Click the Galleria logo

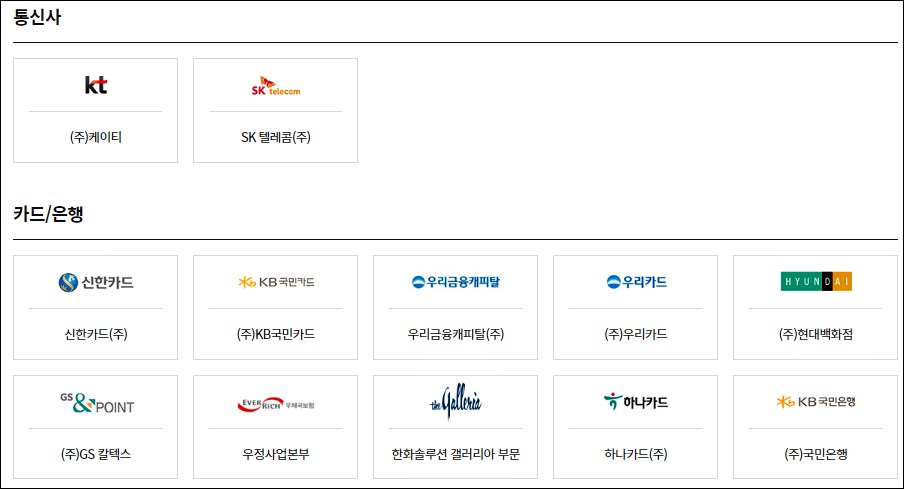[455, 401]
